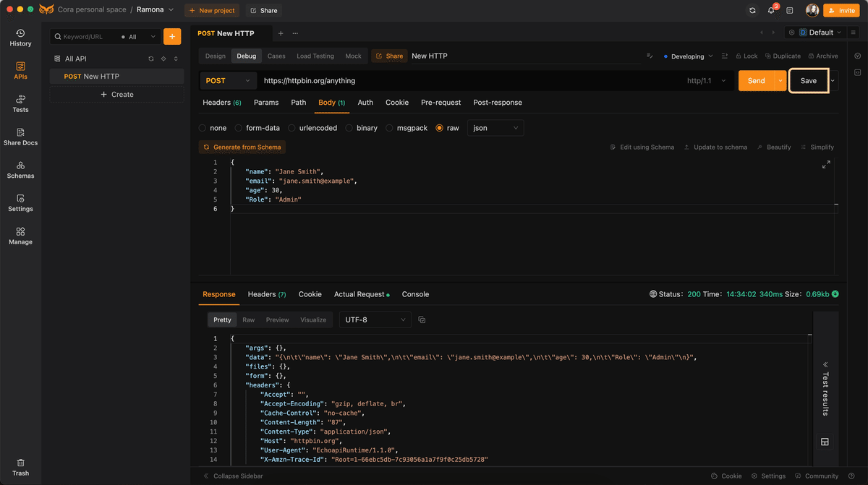Open the UTF-8 encoding dropdown
This screenshot has width=868, height=485.
[375, 319]
